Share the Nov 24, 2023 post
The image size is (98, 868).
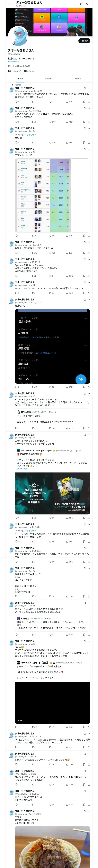tap(89, 253)
